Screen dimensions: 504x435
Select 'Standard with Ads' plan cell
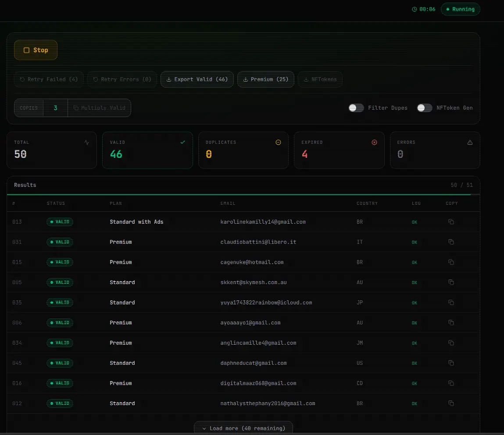(136, 222)
